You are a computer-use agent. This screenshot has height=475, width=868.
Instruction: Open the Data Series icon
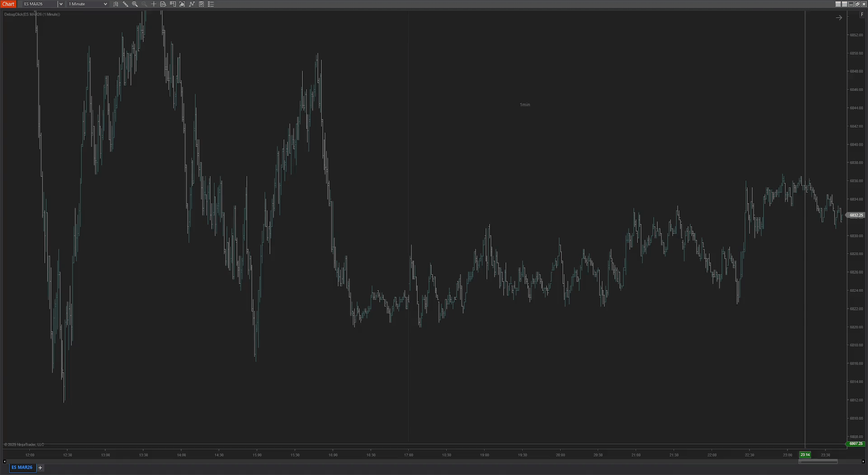click(163, 4)
